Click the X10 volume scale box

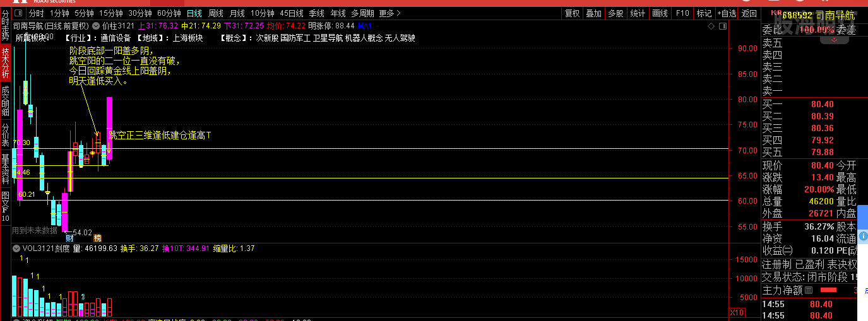tap(737, 313)
